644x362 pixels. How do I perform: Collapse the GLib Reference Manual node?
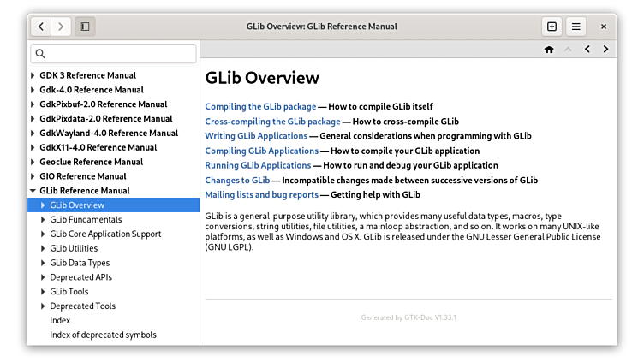pos(33,191)
